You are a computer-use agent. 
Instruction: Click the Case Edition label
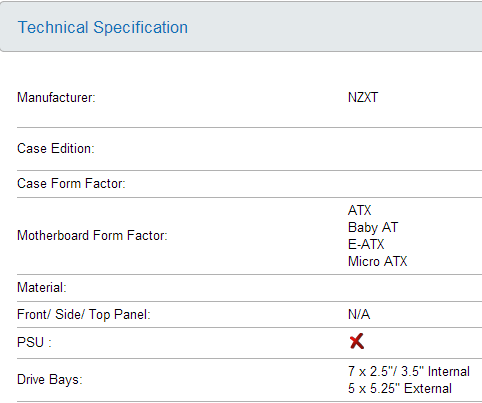[x=56, y=149]
